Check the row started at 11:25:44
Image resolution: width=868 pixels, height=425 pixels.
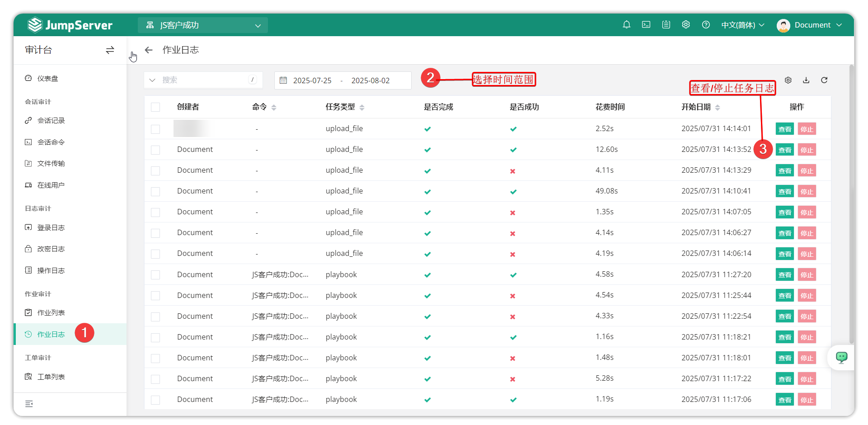point(155,296)
